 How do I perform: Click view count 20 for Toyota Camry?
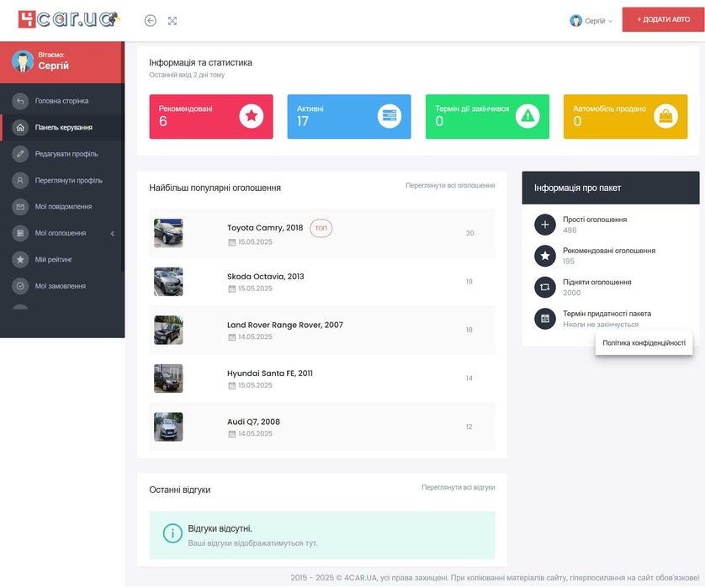click(x=469, y=233)
